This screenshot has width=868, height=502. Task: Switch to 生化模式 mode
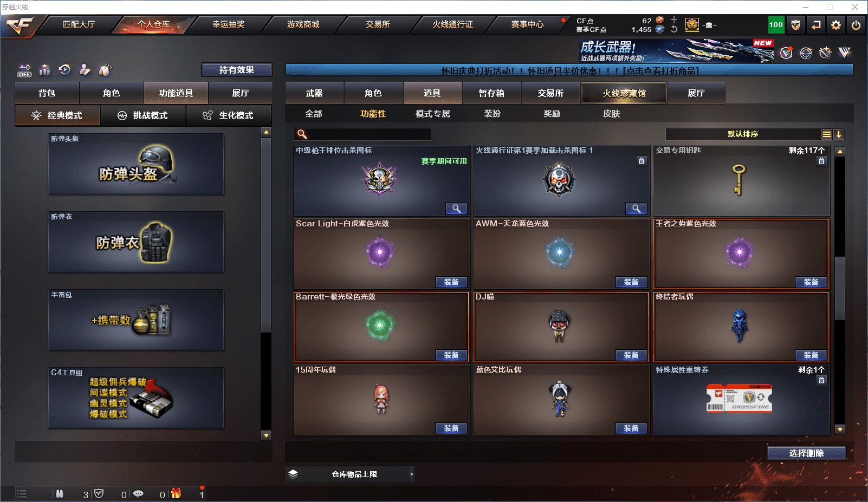[x=229, y=115]
